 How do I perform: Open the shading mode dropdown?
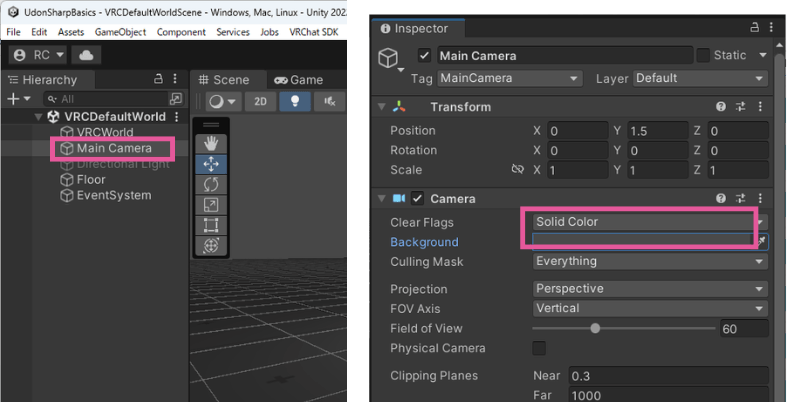(x=223, y=101)
